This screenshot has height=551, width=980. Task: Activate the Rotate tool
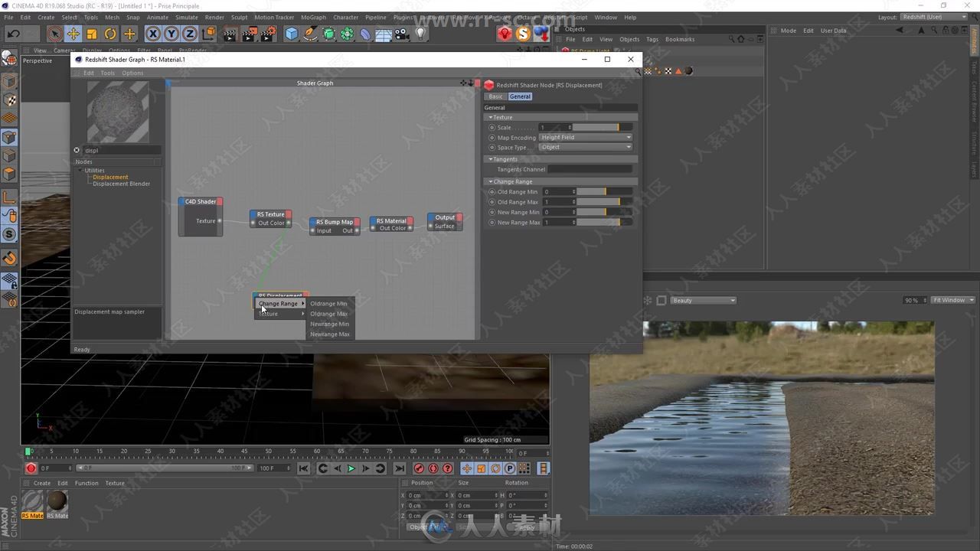click(x=110, y=34)
